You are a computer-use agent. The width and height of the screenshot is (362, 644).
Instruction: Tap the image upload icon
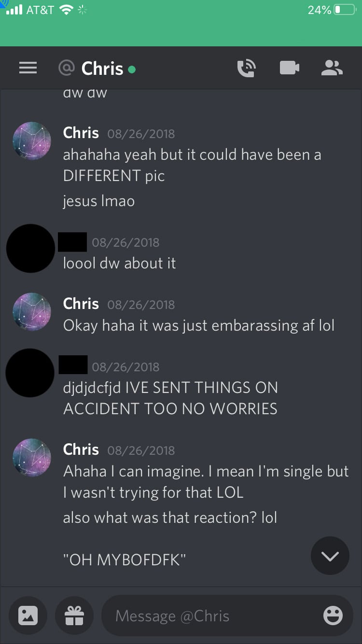[28, 616]
